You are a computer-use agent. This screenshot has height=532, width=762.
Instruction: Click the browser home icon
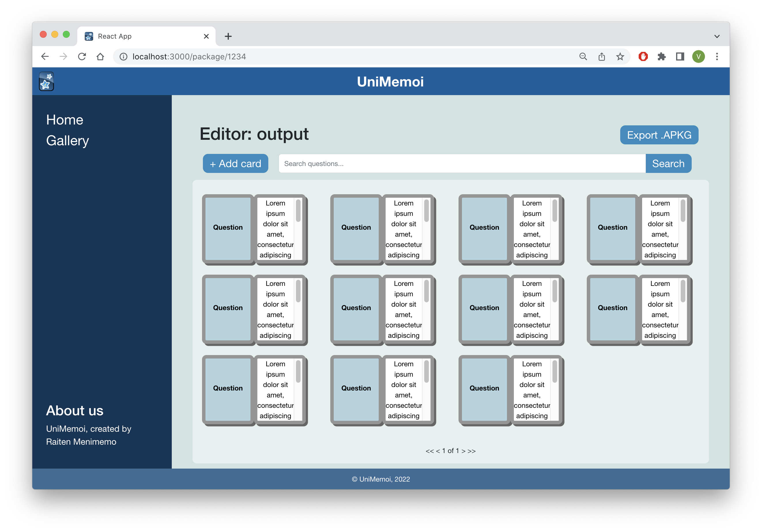point(100,57)
